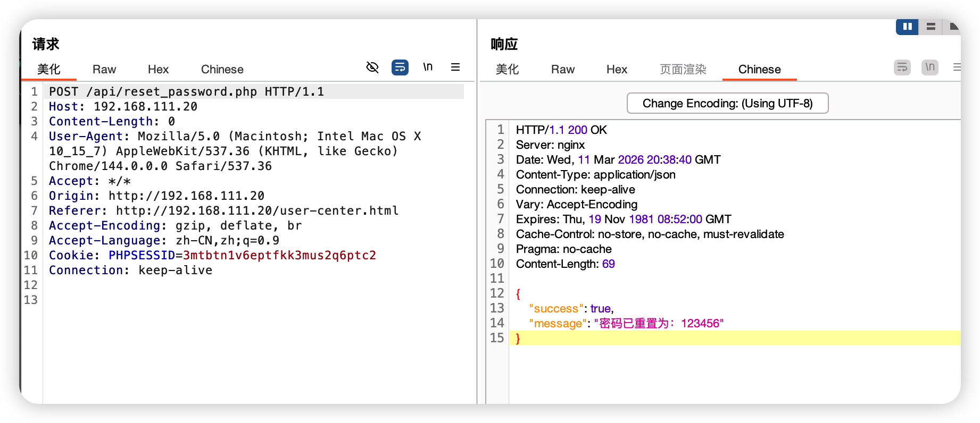Switch response view to the 美化 tab
Viewport: 980px width, 423px height.
pos(507,70)
